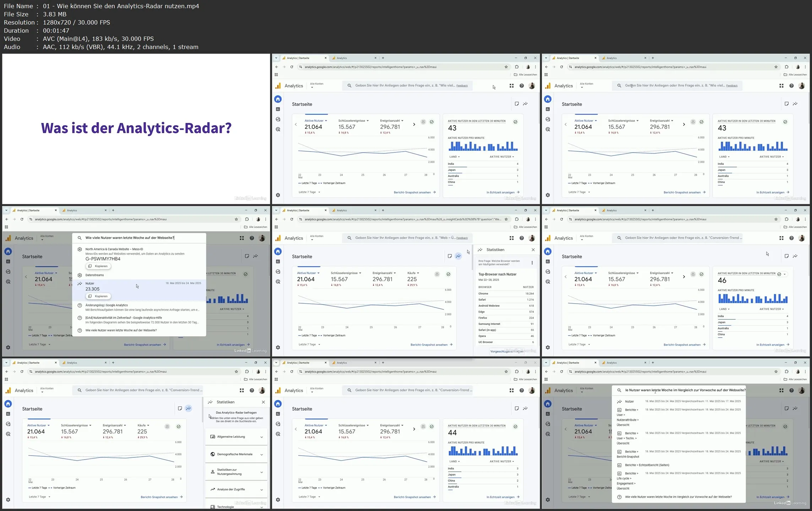Click the search input above the Mess-ID result
812x511 pixels.
coord(139,238)
